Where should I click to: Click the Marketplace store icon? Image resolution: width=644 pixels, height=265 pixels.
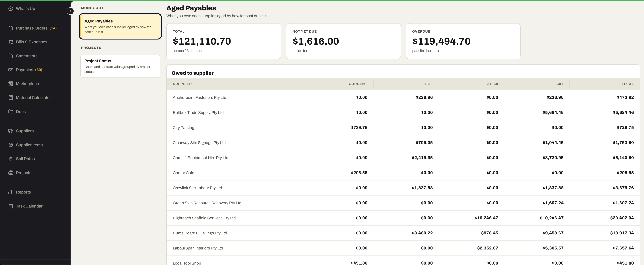(11, 84)
